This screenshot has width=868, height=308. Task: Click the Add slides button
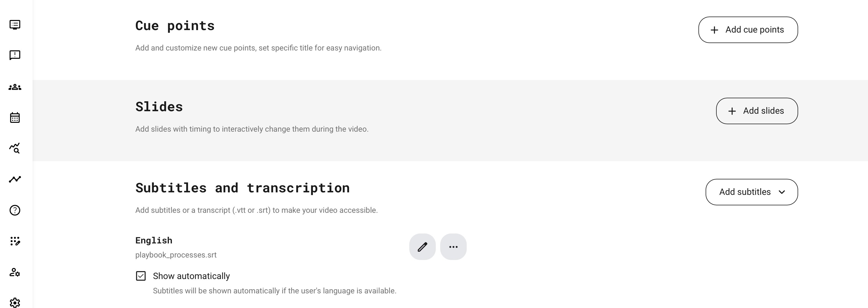[757, 111]
